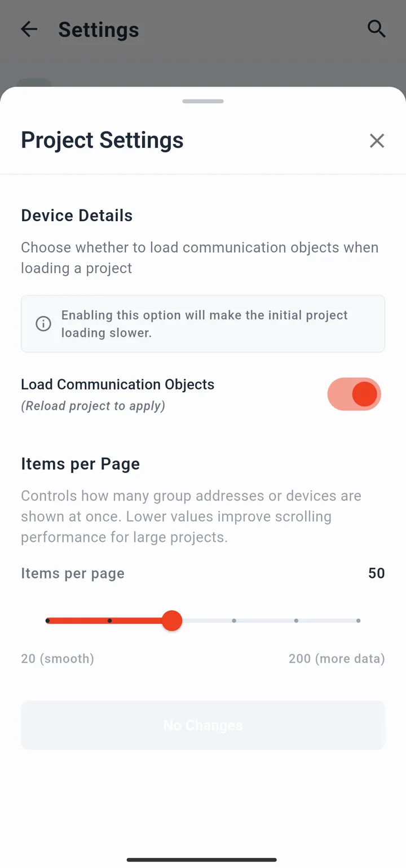Tap the home indicator bar at bottom
The height and width of the screenshot is (868, 406).
click(x=202, y=860)
